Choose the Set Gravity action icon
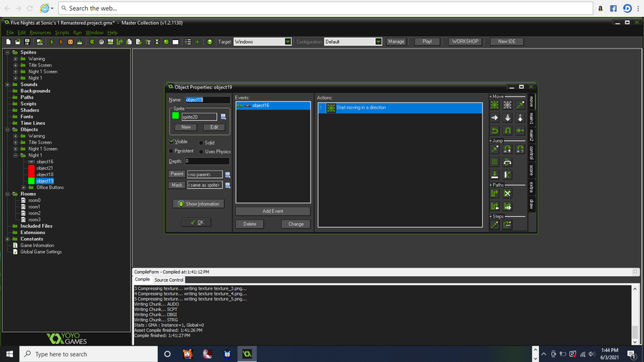The width and height of the screenshot is (644, 362). tap(520, 118)
